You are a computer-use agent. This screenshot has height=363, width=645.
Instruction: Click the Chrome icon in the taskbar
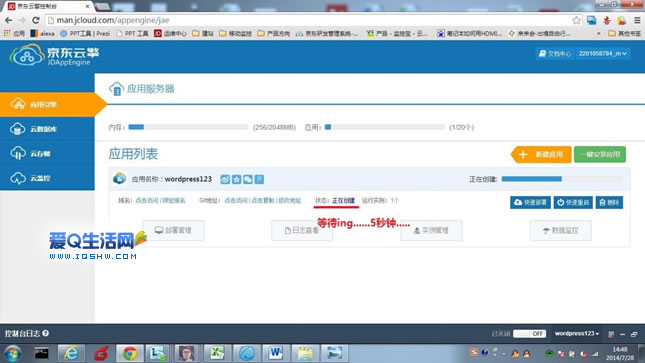130,354
